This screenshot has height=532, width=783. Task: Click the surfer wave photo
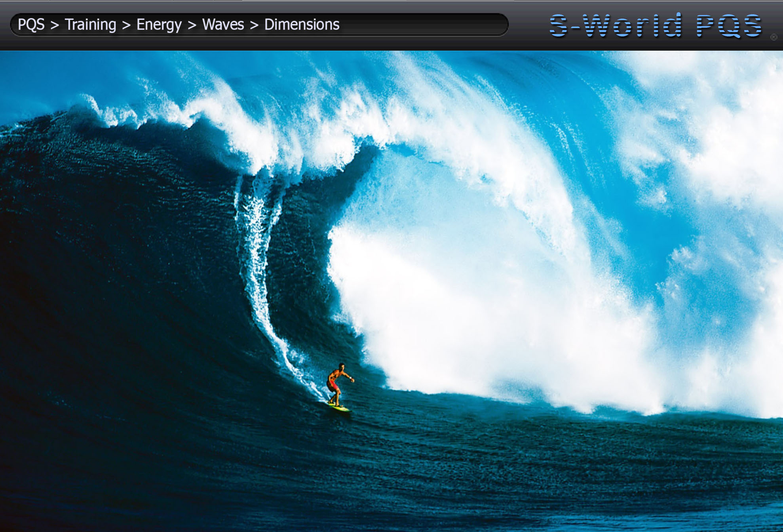point(391,291)
